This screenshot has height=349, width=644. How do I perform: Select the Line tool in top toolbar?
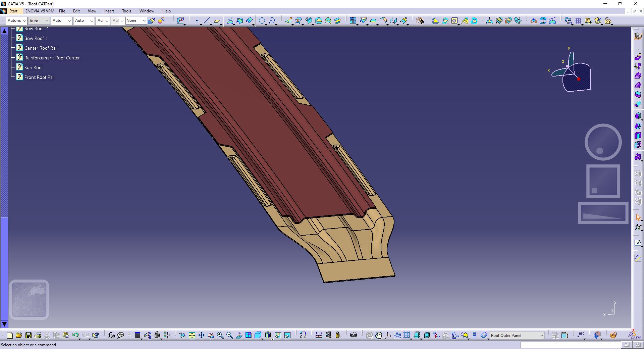(x=207, y=21)
